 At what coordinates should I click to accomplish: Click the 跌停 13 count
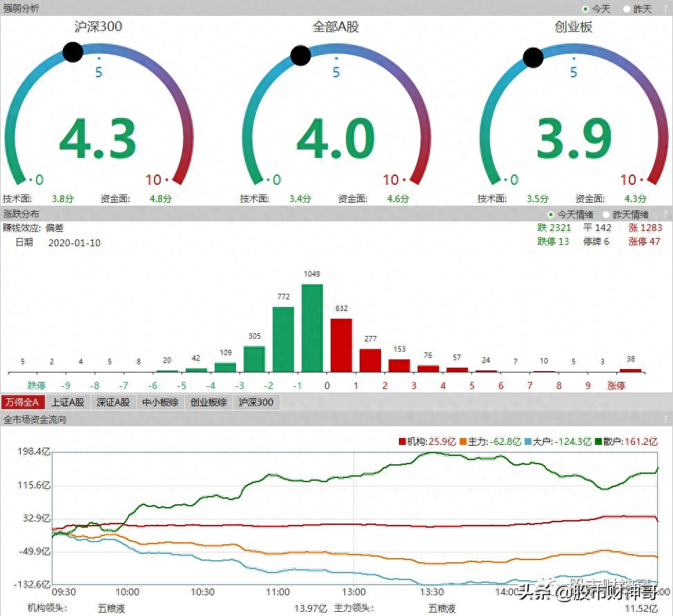click(554, 241)
